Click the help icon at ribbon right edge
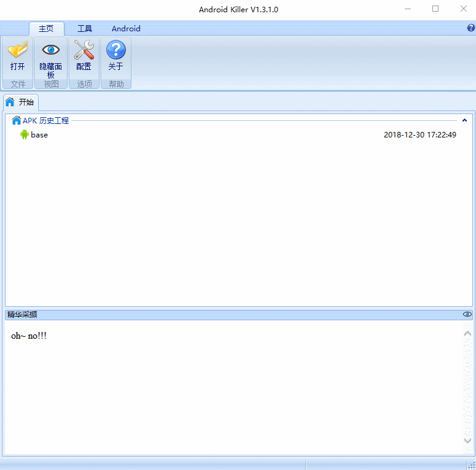This screenshot has width=476, height=470. click(470, 28)
